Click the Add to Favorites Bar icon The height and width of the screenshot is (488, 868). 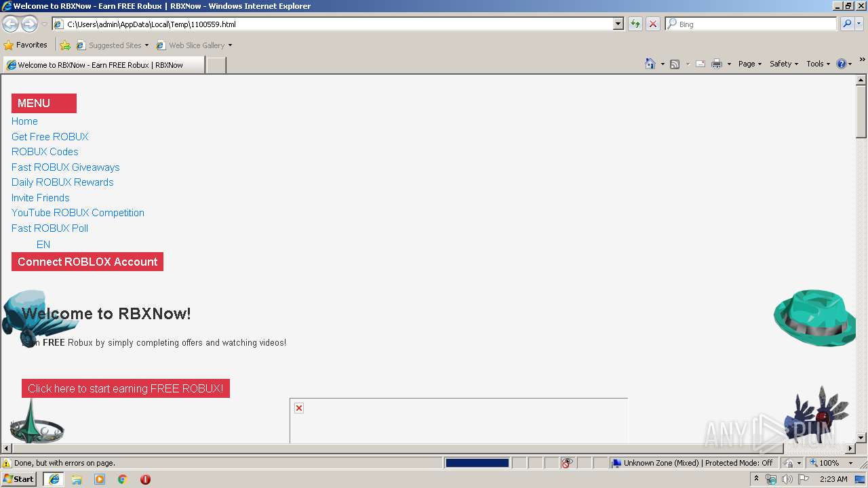coord(65,45)
